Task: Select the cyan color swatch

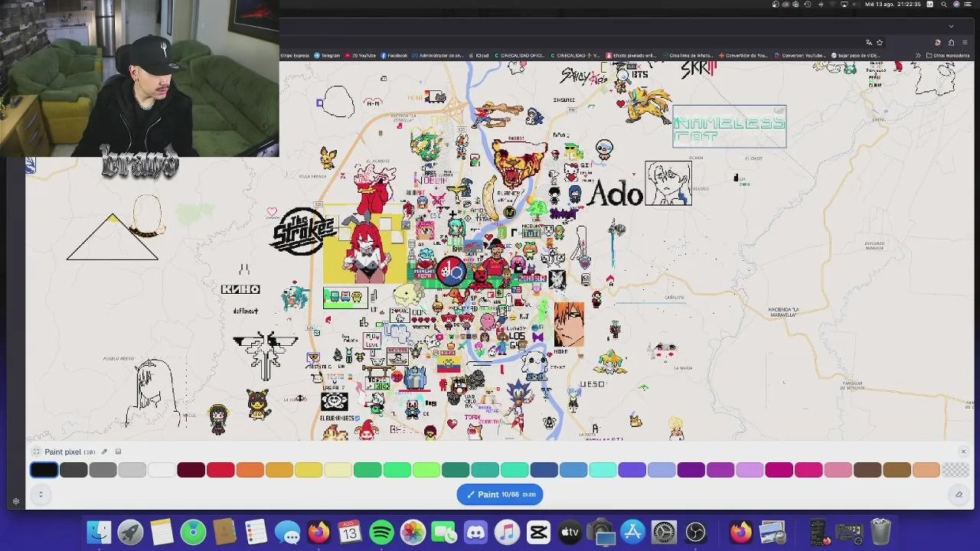Action: pos(603,470)
